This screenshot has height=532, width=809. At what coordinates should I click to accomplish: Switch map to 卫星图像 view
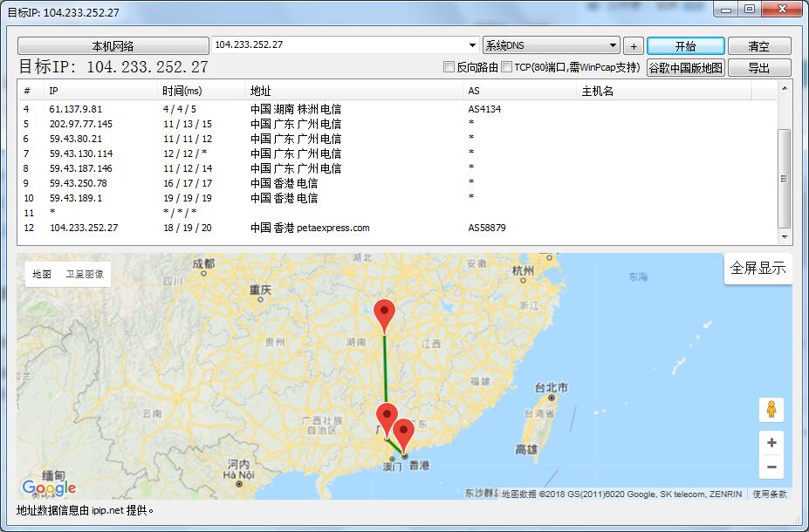click(x=85, y=274)
